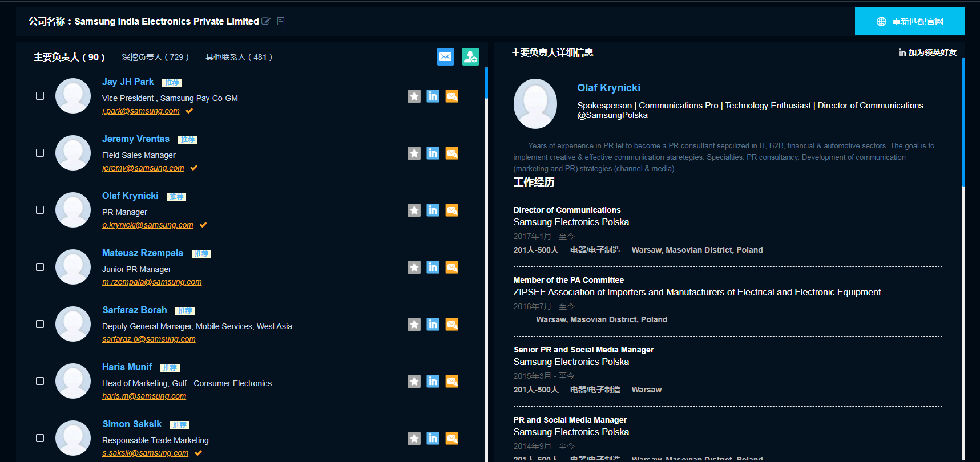Tick Haris Munif's checkbox
The width and height of the screenshot is (980, 462).
40,381
